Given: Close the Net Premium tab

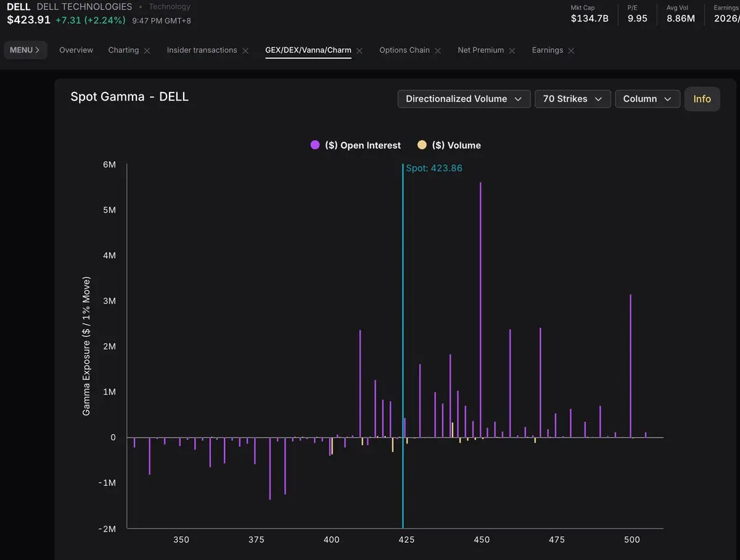Looking at the screenshot, I should [512, 51].
